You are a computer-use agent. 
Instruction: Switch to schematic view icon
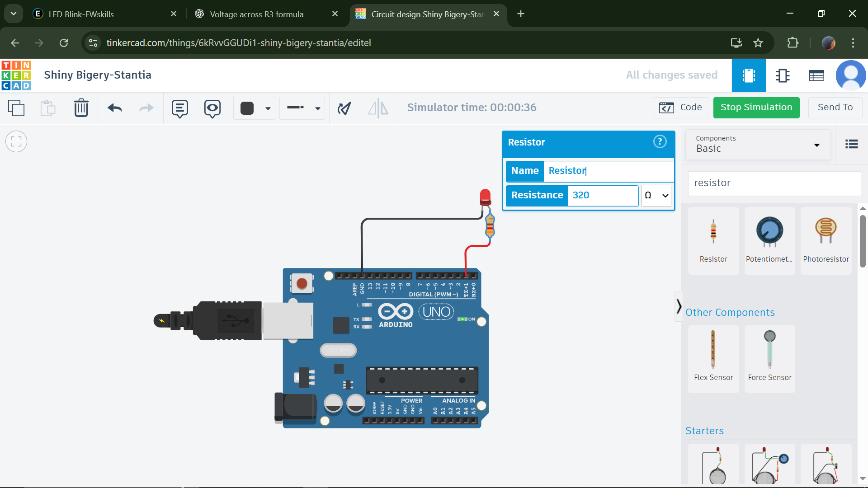783,75
